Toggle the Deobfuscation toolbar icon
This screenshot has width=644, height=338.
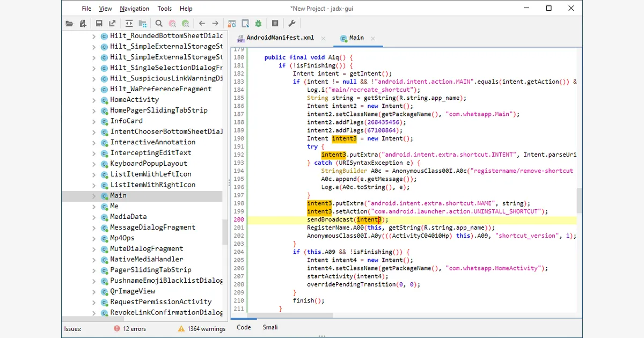pyautogui.click(x=232, y=24)
